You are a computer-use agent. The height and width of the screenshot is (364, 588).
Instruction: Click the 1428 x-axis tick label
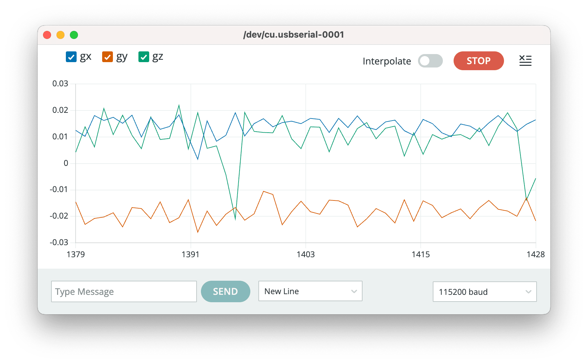pos(535,254)
